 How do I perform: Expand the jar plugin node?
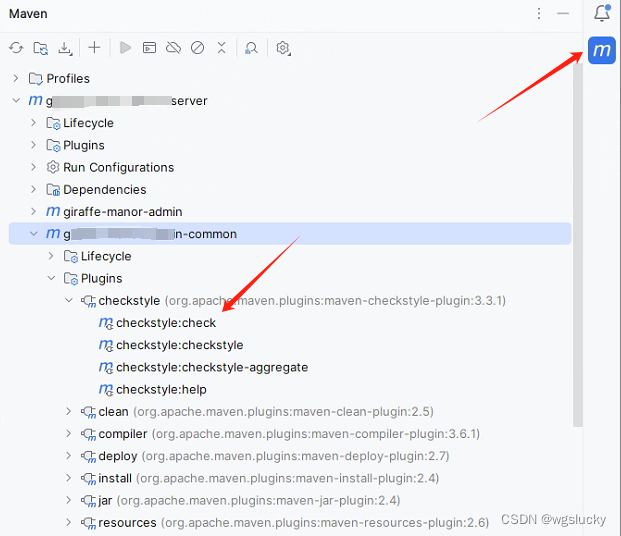[69, 500]
